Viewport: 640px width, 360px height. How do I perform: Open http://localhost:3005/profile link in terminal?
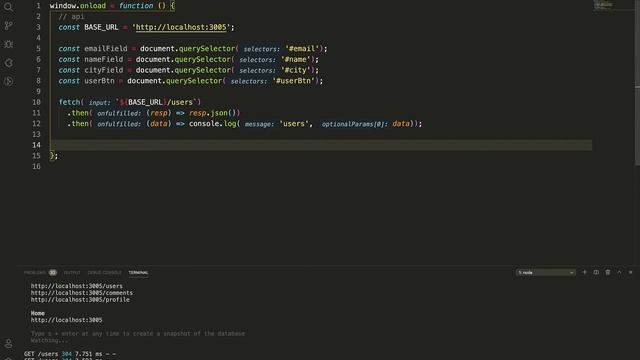80,300
